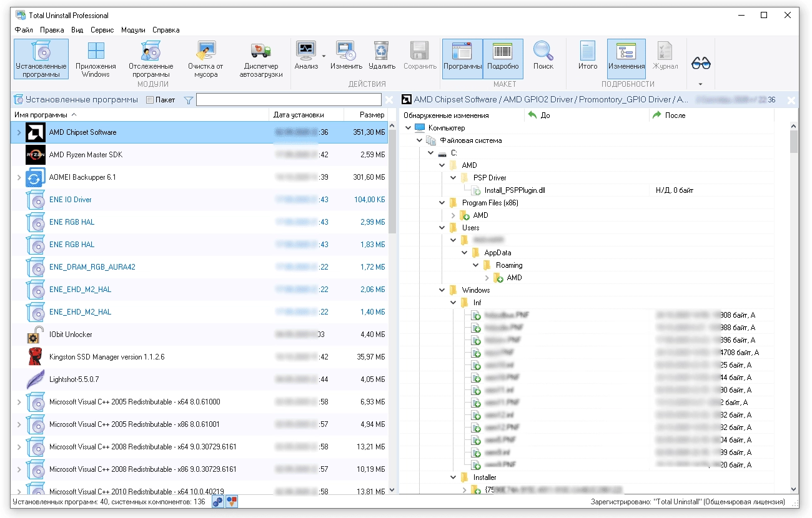Click the status bar red-blue squares icon
This screenshot has height=518, width=812.
click(x=231, y=501)
